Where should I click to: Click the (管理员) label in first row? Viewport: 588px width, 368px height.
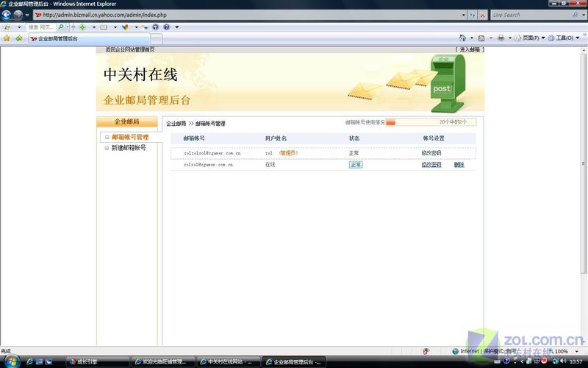point(288,153)
